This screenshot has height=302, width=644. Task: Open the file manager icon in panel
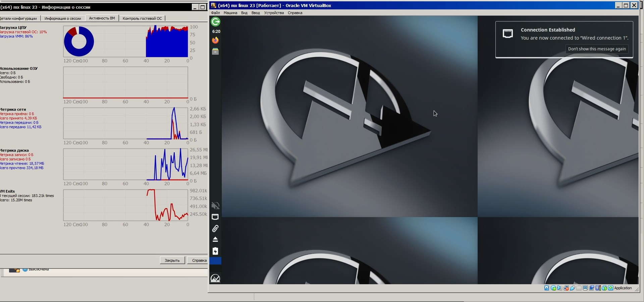(x=215, y=51)
